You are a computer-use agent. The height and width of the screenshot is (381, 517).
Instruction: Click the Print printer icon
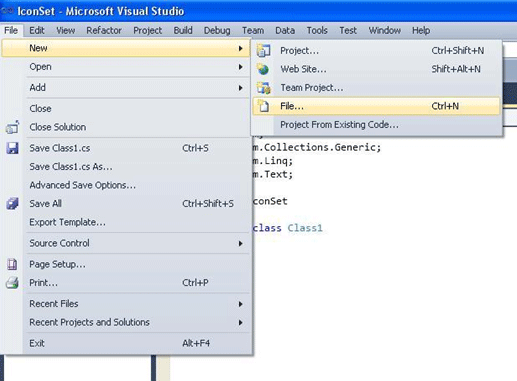click(12, 283)
